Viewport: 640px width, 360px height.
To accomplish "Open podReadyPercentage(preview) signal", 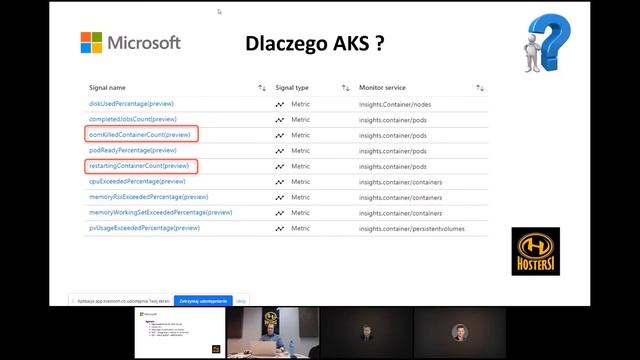I will (x=133, y=150).
